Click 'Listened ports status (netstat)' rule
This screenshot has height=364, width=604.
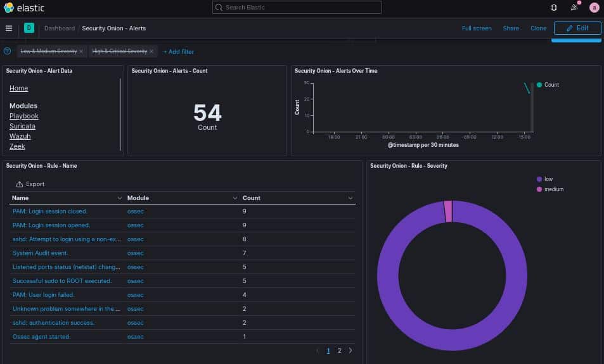pos(67,267)
